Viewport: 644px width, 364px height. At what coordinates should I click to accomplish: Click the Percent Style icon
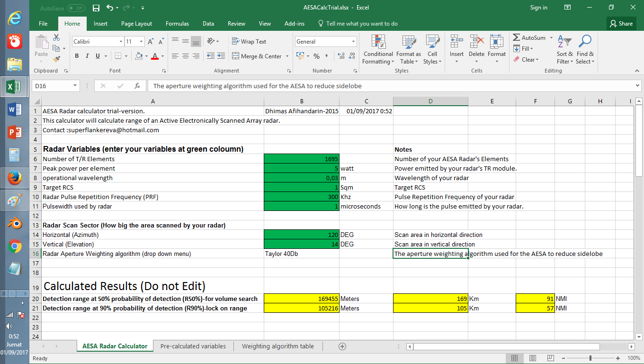[316, 56]
